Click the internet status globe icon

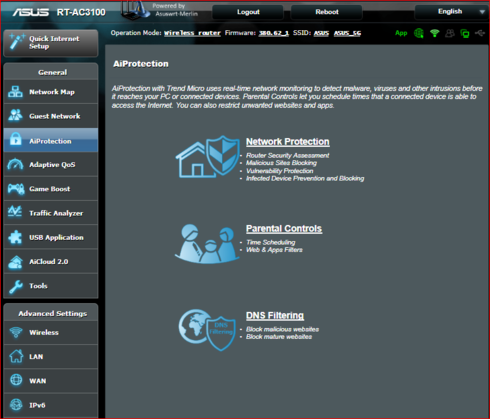point(419,33)
